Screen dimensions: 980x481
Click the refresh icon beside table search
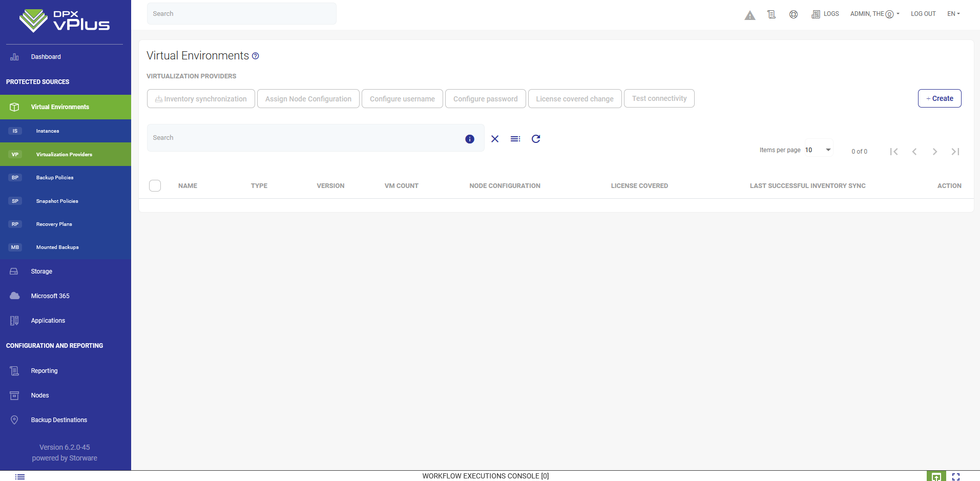pos(535,139)
